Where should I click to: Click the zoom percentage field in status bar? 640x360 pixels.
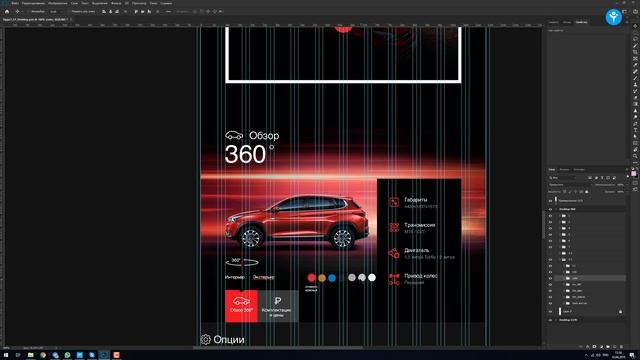tap(6, 348)
